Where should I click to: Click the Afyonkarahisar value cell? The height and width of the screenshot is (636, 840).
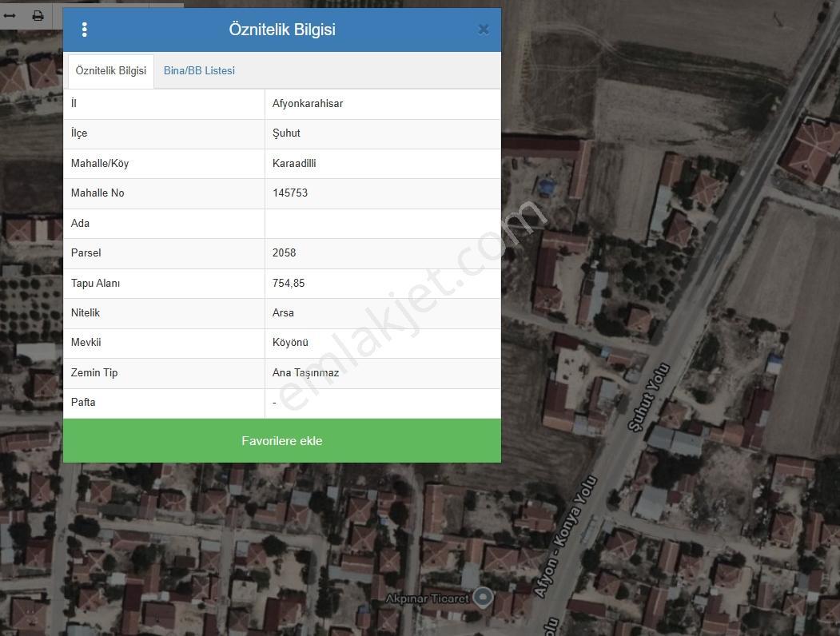point(383,104)
